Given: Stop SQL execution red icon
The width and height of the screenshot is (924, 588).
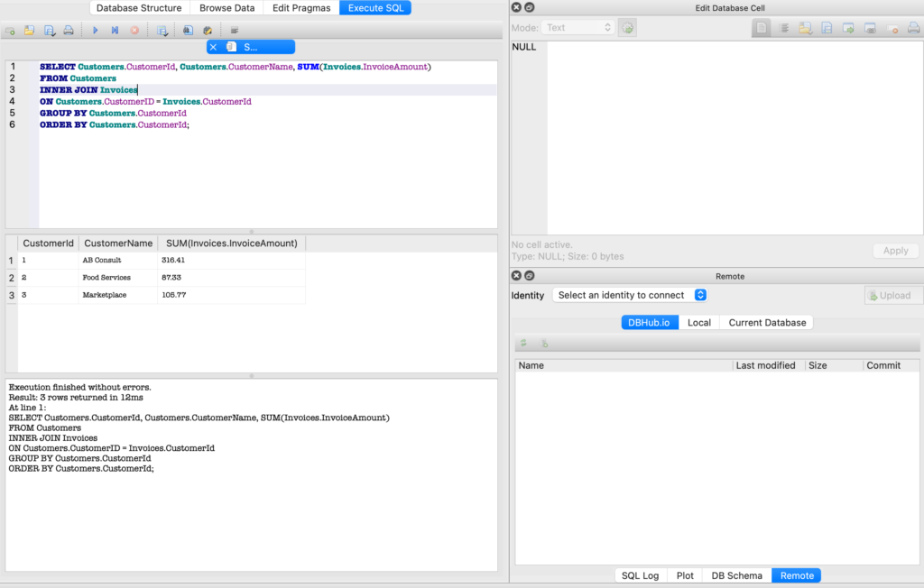Looking at the screenshot, I should [135, 31].
